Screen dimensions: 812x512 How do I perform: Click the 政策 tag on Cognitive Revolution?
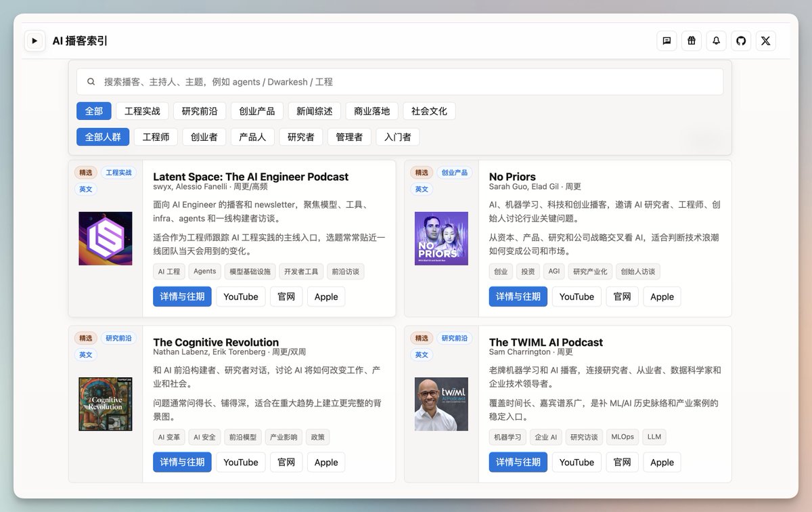(318, 437)
